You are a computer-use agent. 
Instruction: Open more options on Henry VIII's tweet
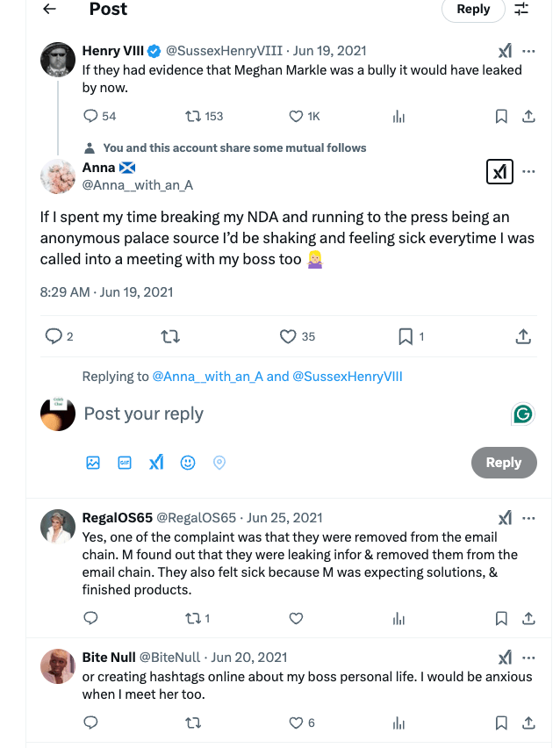528,51
